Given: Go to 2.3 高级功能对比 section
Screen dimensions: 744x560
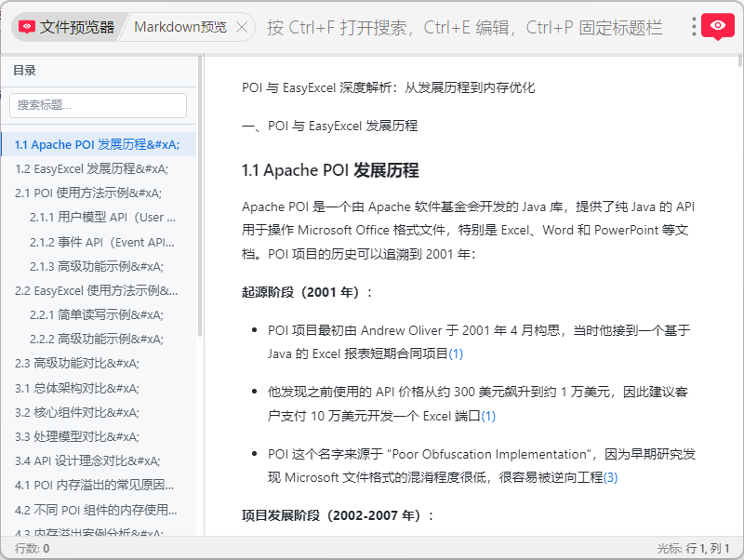Looking at the screenshot, I should pyautogui.click(x=99, y=363).
